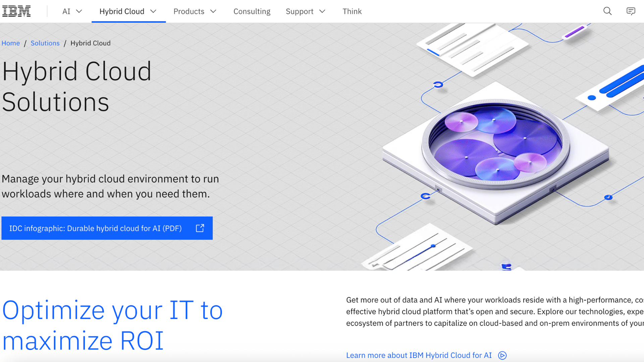Click the Home breadcrumb link

click(x=11, y=43)
